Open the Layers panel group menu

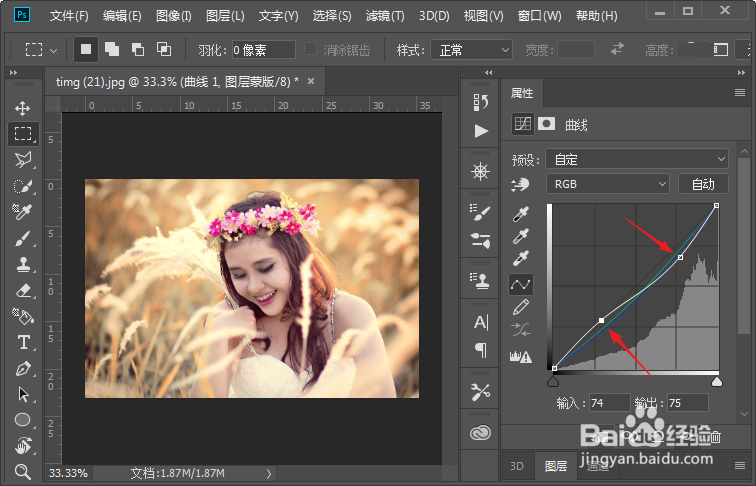point(740,465)
